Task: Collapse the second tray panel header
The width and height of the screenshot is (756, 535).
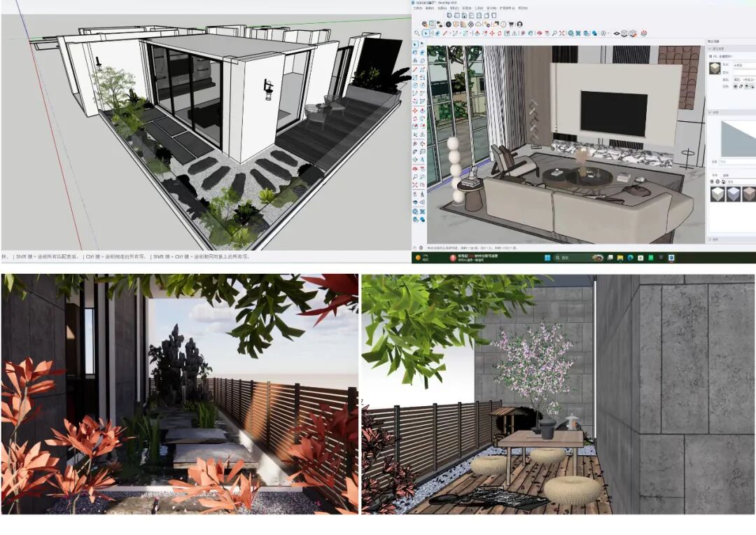Action: 731,113
